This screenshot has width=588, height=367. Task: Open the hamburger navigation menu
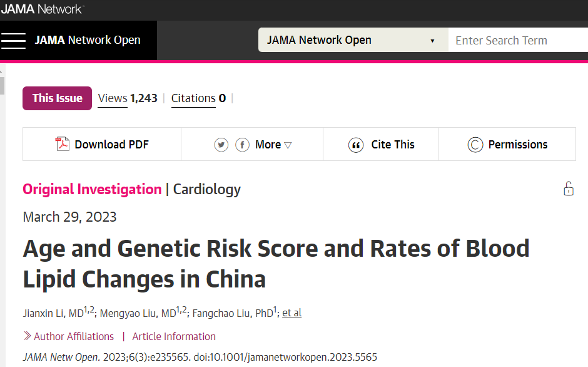click(x=13, y=41)
